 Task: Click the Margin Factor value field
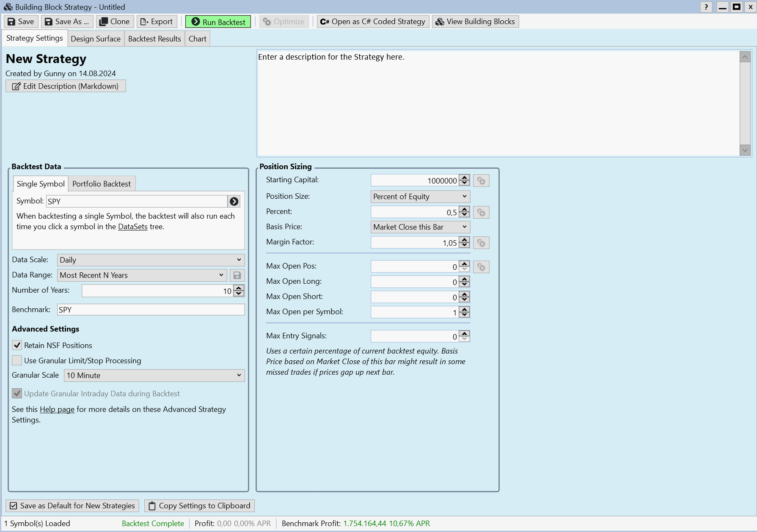415,243
